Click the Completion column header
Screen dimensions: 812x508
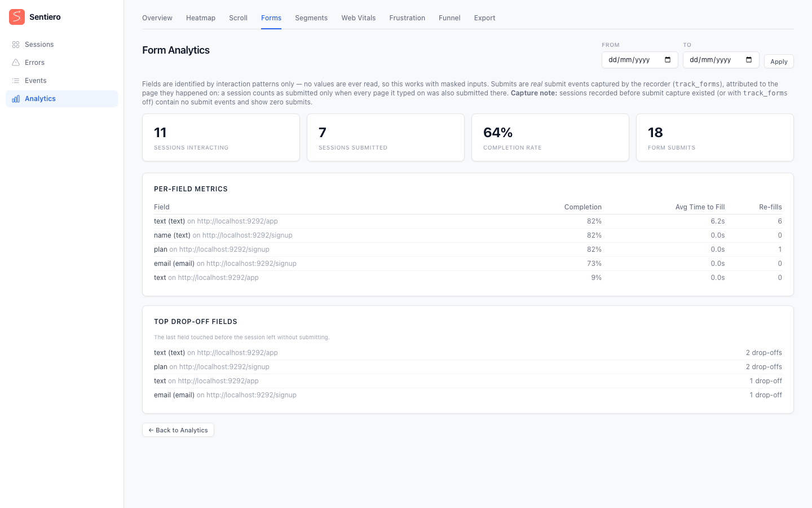[583, 207]
